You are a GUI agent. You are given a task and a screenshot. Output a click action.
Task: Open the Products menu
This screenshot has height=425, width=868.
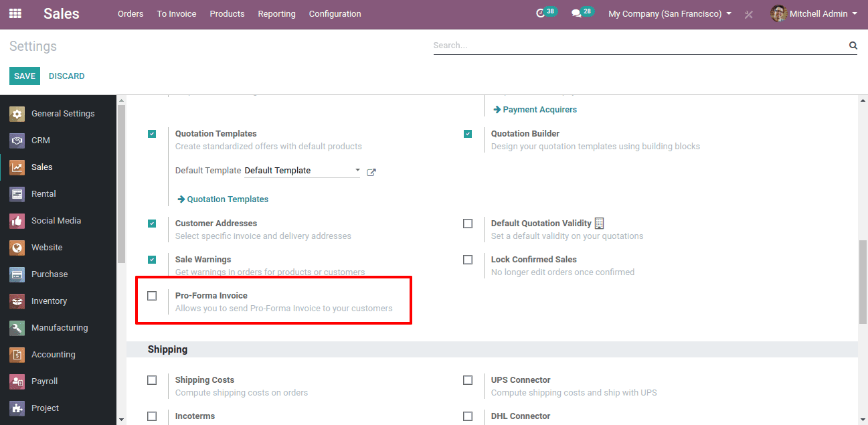pyautogui.click(x=227, y=13)
